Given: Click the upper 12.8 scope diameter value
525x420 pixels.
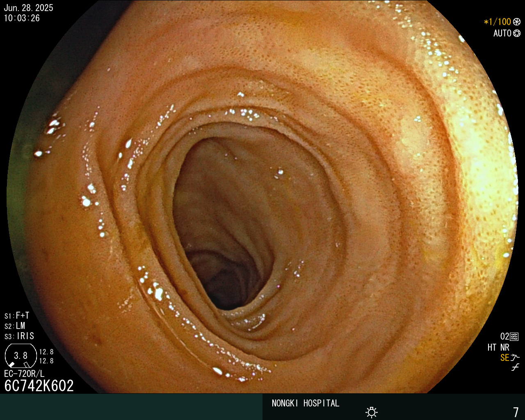Looking at the screenshot, I should (46, 352).
